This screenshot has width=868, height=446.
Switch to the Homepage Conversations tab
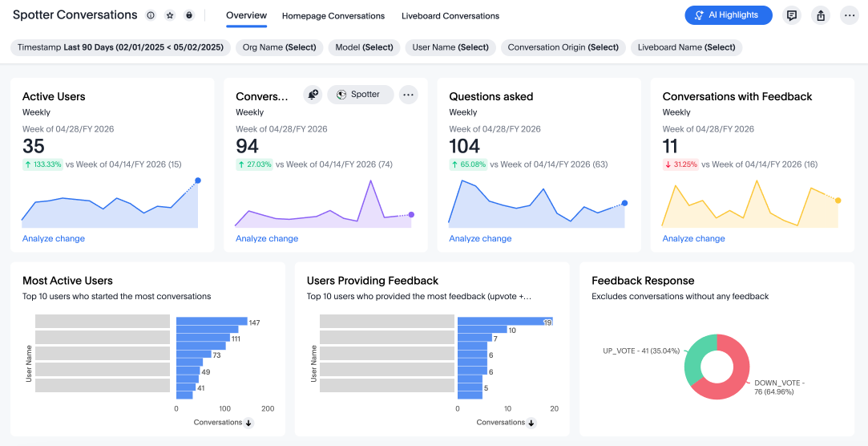click(x=333, y=16)
